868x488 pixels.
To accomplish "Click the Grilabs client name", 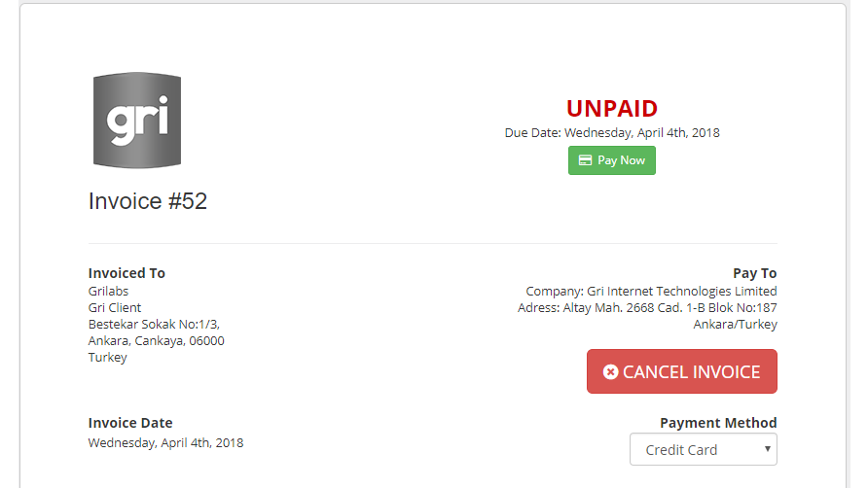I will [x=109, y=291].
